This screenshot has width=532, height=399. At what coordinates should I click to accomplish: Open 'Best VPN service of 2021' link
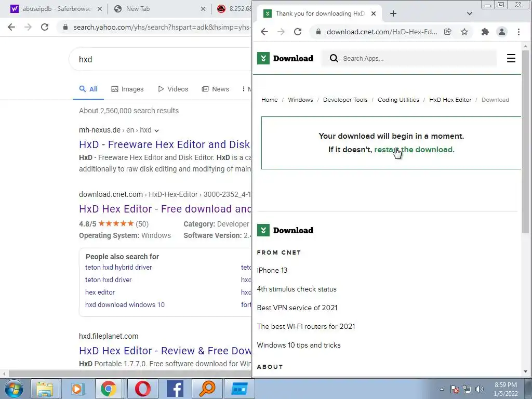pos(297,308)
